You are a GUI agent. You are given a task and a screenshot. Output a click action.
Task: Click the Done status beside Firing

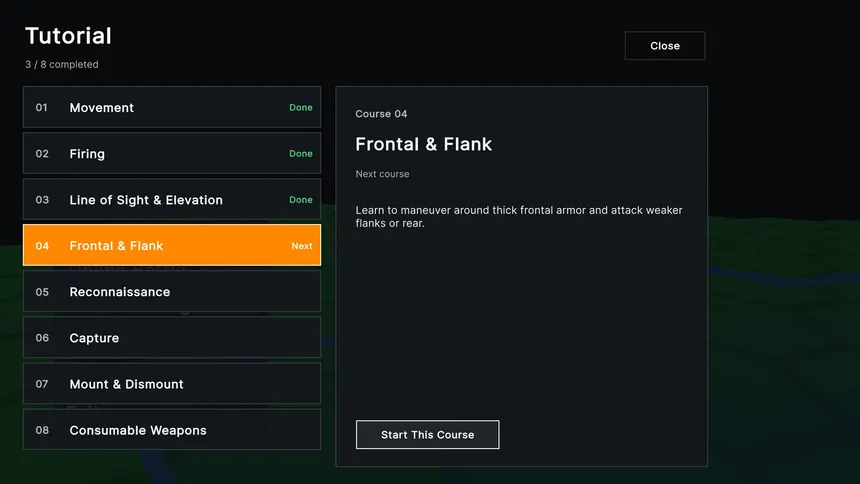301,154
